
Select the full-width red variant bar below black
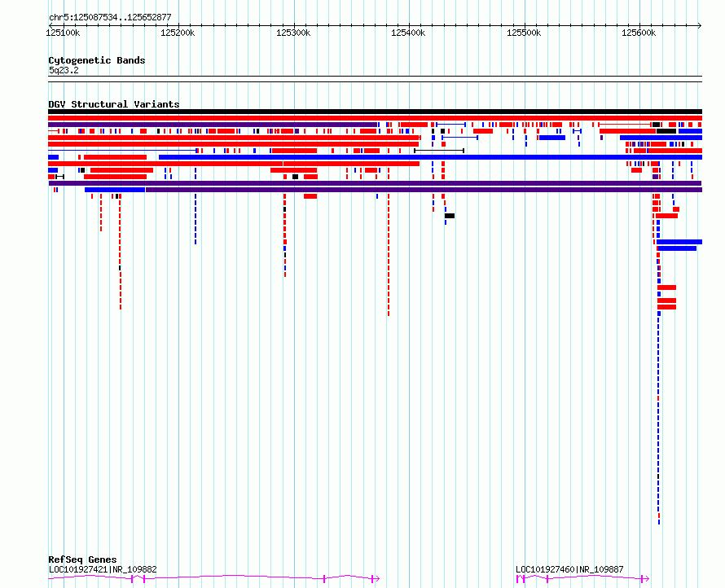click(x=375, y=118)
